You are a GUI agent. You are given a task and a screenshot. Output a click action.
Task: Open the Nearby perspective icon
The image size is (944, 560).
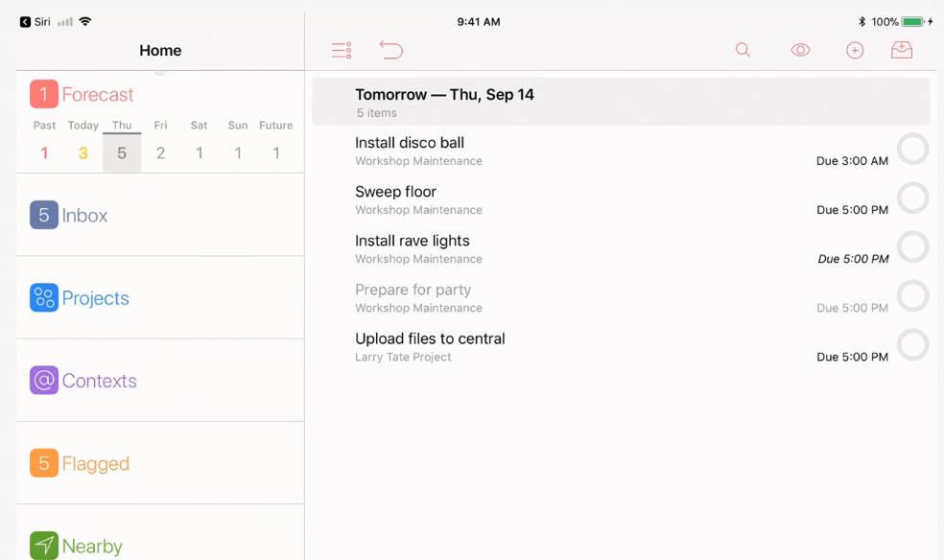(x=43, y=546)
